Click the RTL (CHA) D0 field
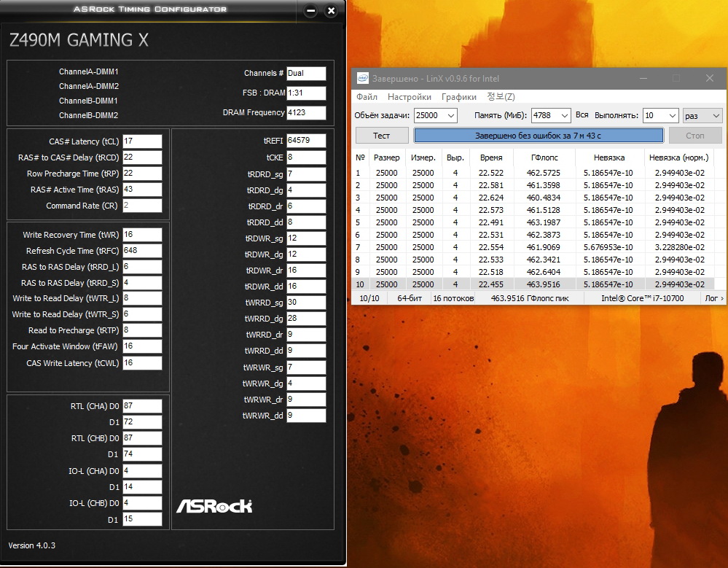Screen dimensions: 728x568 142,406
